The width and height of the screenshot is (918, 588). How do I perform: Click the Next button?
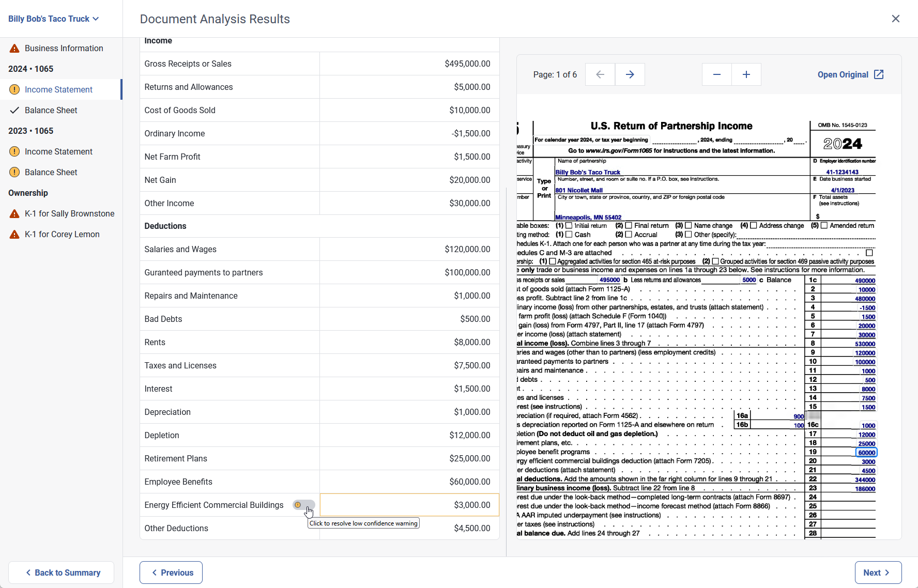[878, 572]
